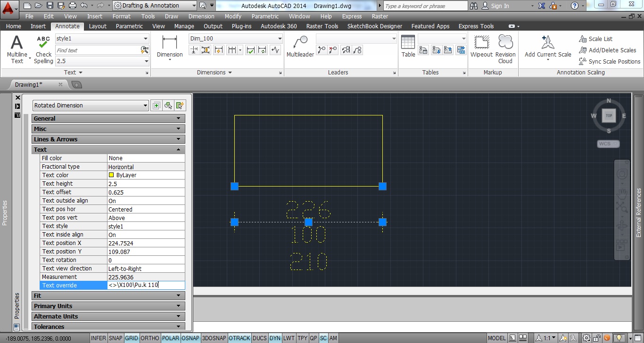
Task: Select the Wipeout markup tool
Action: (481, 43)
